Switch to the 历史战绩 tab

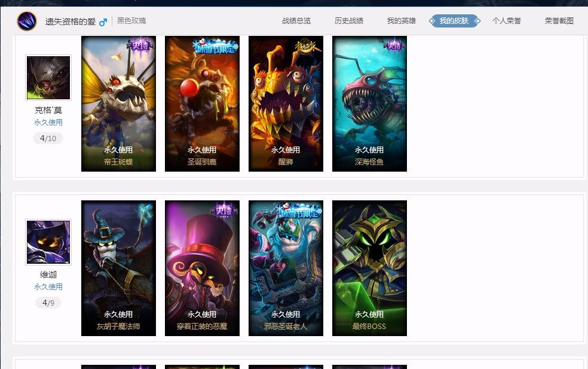(349, 21)
